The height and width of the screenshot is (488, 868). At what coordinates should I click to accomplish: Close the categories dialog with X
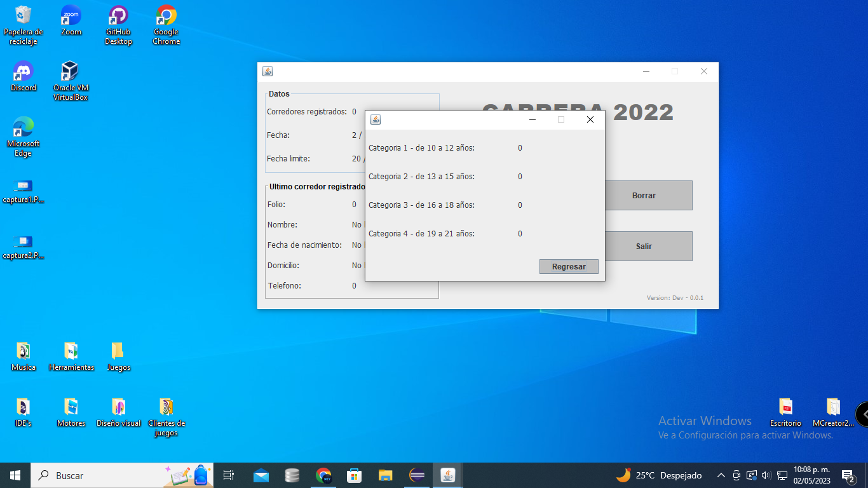coord(590,119)
